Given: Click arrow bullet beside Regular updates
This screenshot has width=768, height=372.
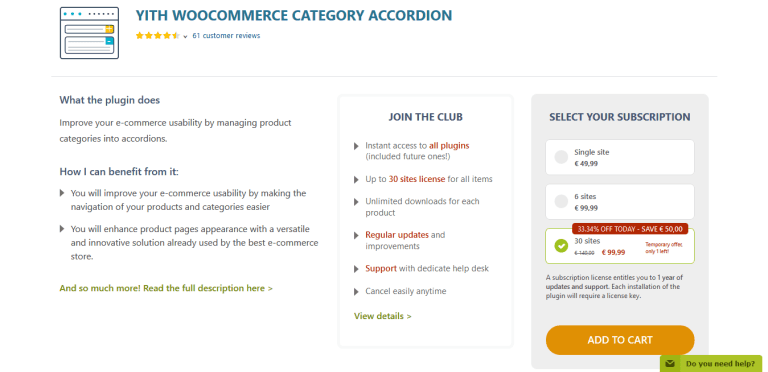Looking at the screenshot, I should click(x=356, y=235).
